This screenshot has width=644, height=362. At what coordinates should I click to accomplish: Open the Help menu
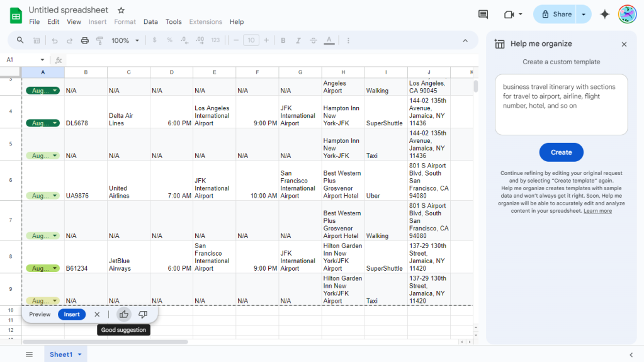(237, 22)
